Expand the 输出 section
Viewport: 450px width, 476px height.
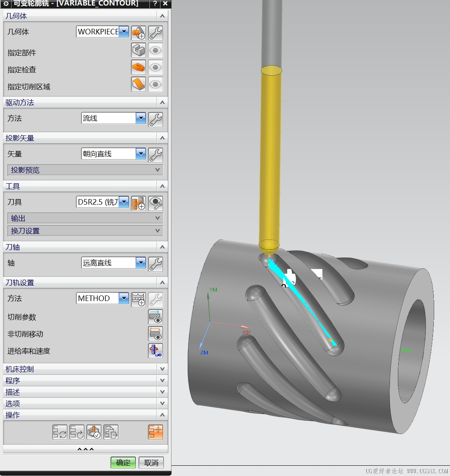point(85,218)
